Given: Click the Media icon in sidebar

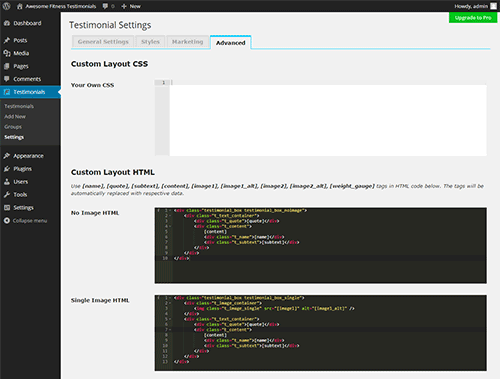Looking at the screenshot, I should tap(7, 53).
